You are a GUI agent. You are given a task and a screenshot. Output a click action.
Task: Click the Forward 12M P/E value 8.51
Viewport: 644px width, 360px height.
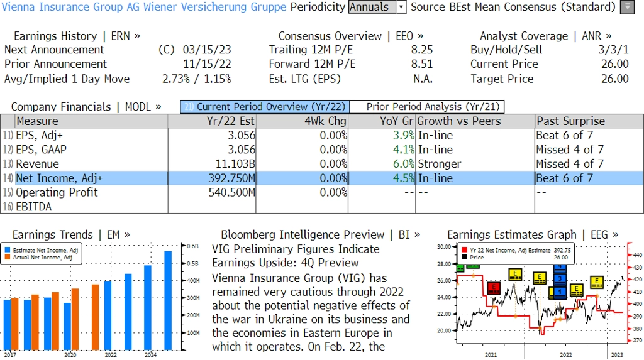point(422,64)
